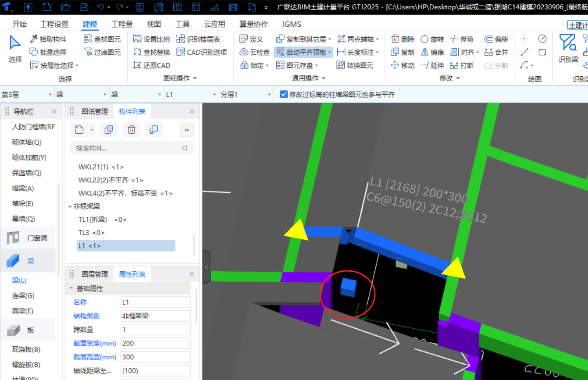Select 现浇板(B) in the navigation bar
Image resolution: width=588 pixels, height=380 pixels.
(26, 349)
